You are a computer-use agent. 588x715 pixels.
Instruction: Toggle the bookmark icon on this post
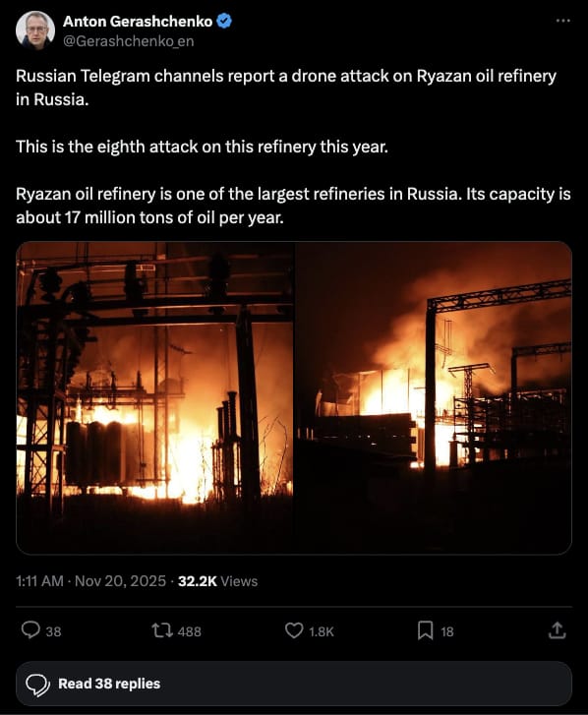[x=426, y=630]
